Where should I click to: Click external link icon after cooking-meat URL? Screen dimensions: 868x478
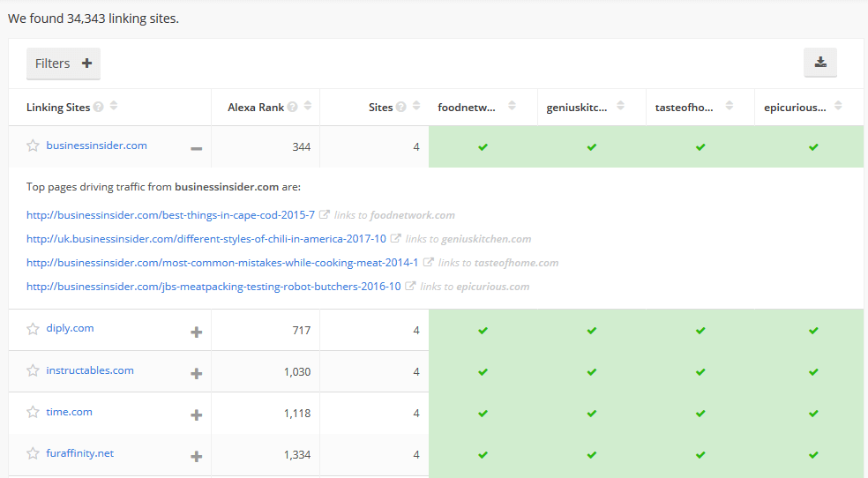[429, 262]
